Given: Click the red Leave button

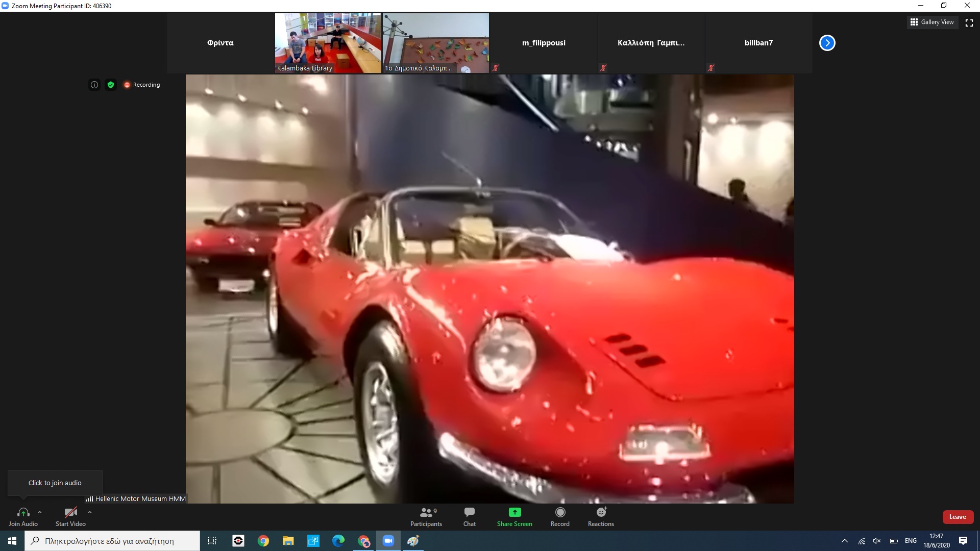Looking at the screenshot, I should coord(958,517).
